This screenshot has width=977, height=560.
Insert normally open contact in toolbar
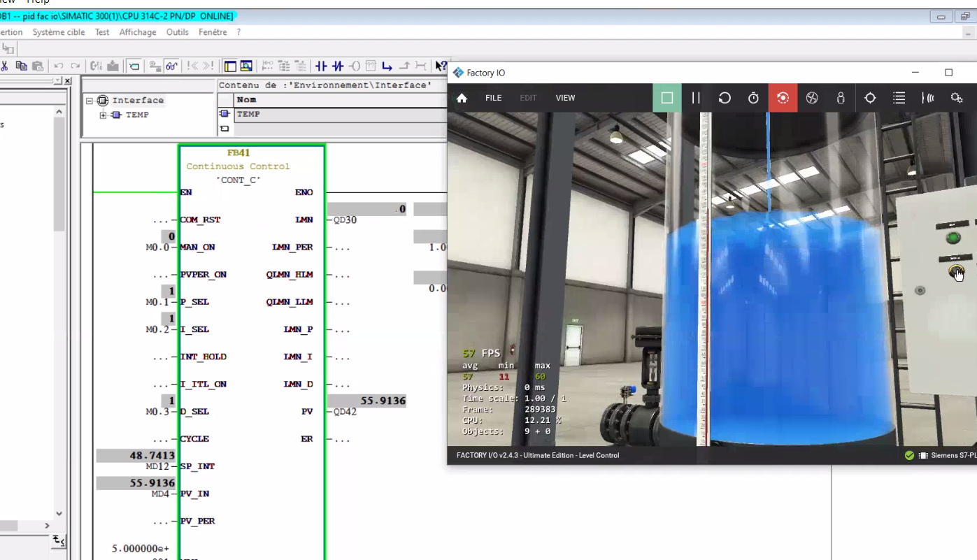pyautogui.click(x=321, y=66)
